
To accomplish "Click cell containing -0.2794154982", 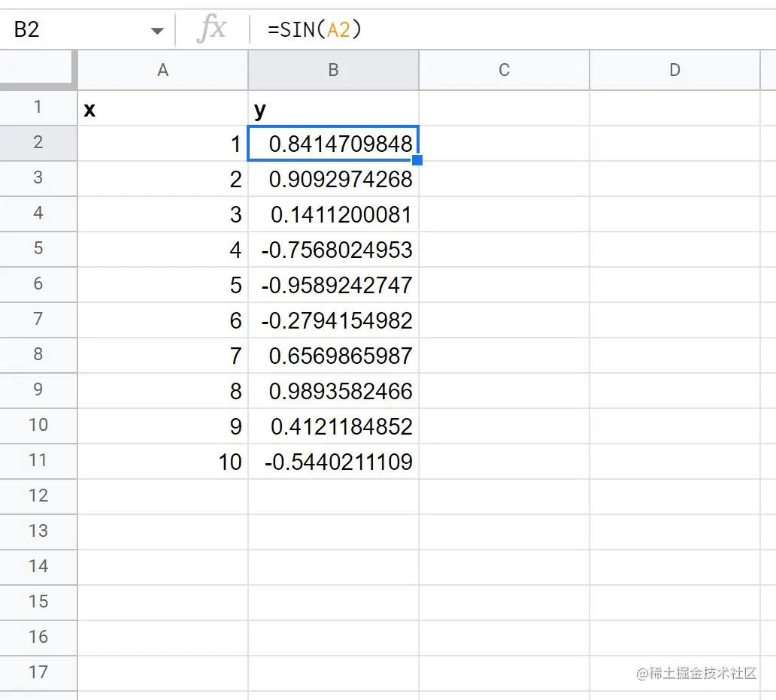I will pyautogui.click(x=334, y=320).
